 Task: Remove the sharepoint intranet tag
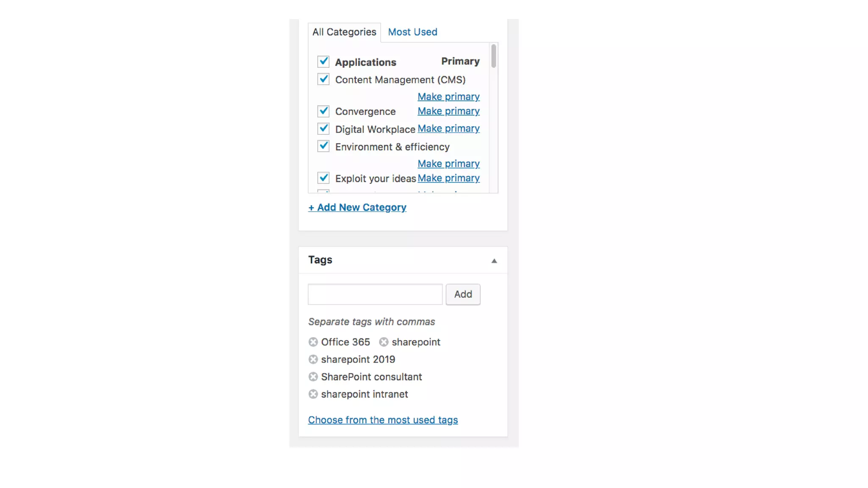pyautogui.click(x=313, y=394)
